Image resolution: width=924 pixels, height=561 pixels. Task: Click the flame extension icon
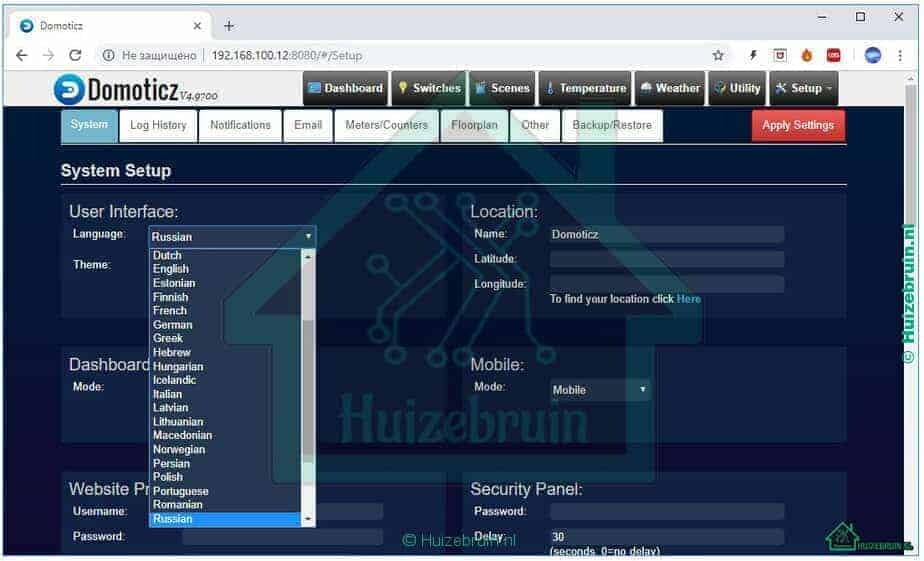(807, 55)
